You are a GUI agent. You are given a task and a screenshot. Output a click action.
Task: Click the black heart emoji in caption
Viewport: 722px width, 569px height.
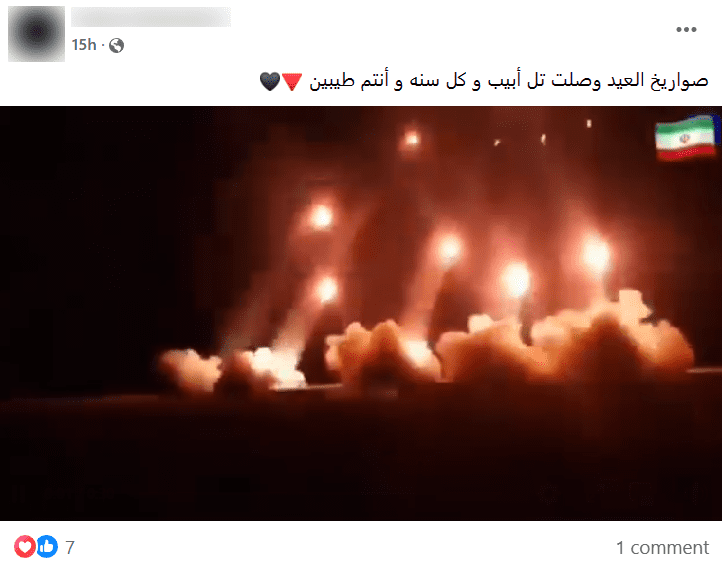(270, 81)
